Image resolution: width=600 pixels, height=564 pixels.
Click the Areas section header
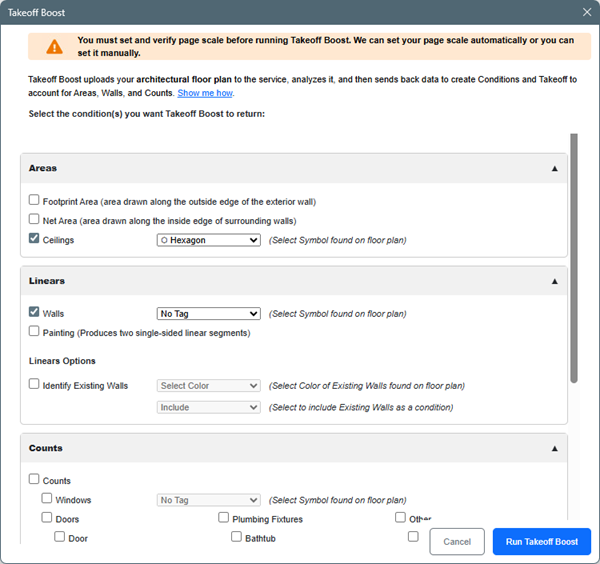coord(294,168)
